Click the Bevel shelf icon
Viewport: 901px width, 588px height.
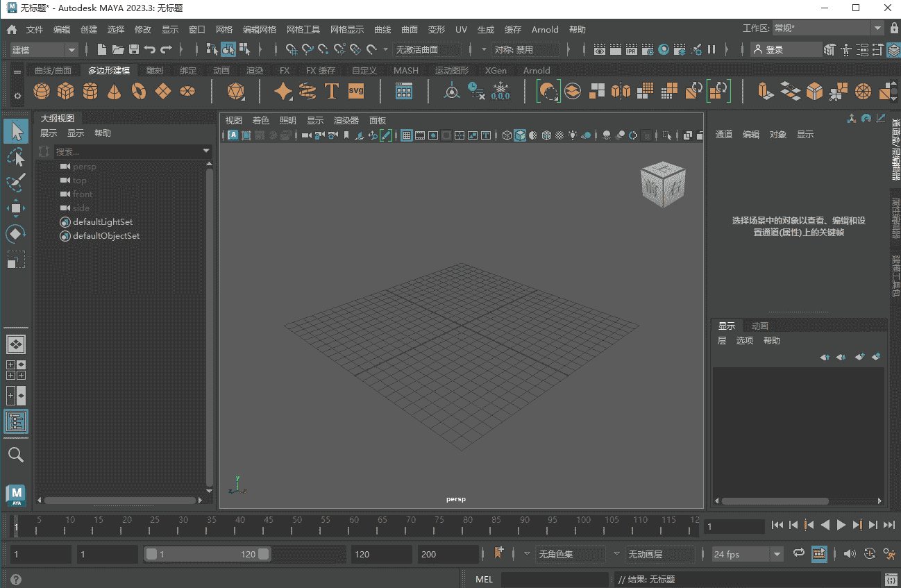point(814,91)
